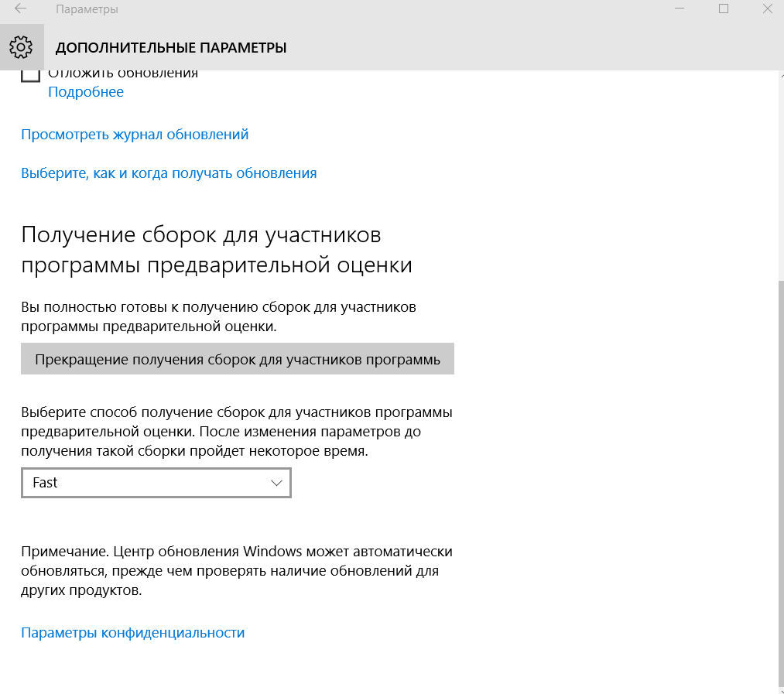Maximize the Параметры window
The width and height of the screenshot is (784, 694).
724,9
